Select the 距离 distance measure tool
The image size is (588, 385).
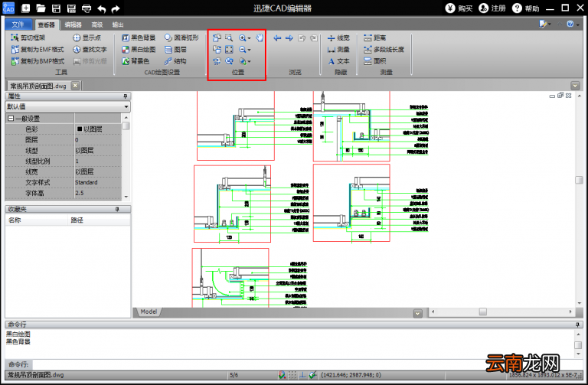coord(374,38)
